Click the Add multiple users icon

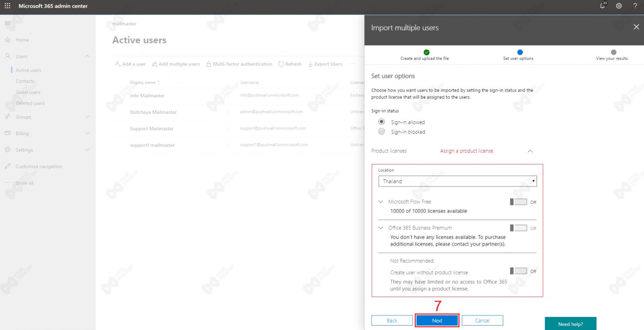pyautogui.click(x=154, y=64)
